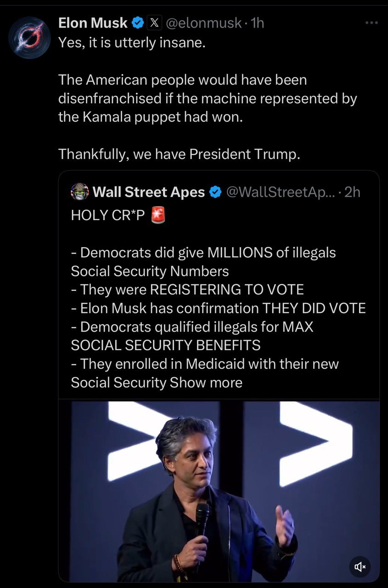Click the "Thankfully, we have President Trump." line
The width and height of the screenshot is (388, 588).
tap(180, 154)
